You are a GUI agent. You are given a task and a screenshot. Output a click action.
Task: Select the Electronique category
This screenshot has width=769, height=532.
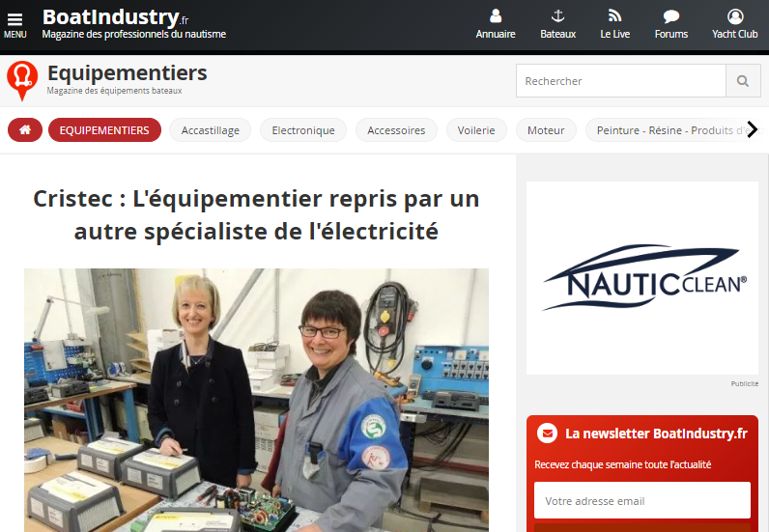303,130
